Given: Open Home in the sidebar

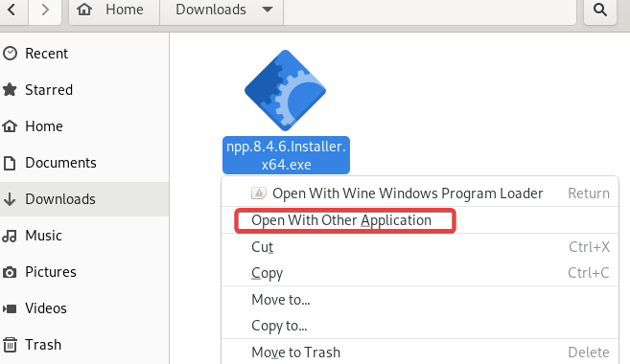Looking at the screenshot, I should tap(84, 126).
